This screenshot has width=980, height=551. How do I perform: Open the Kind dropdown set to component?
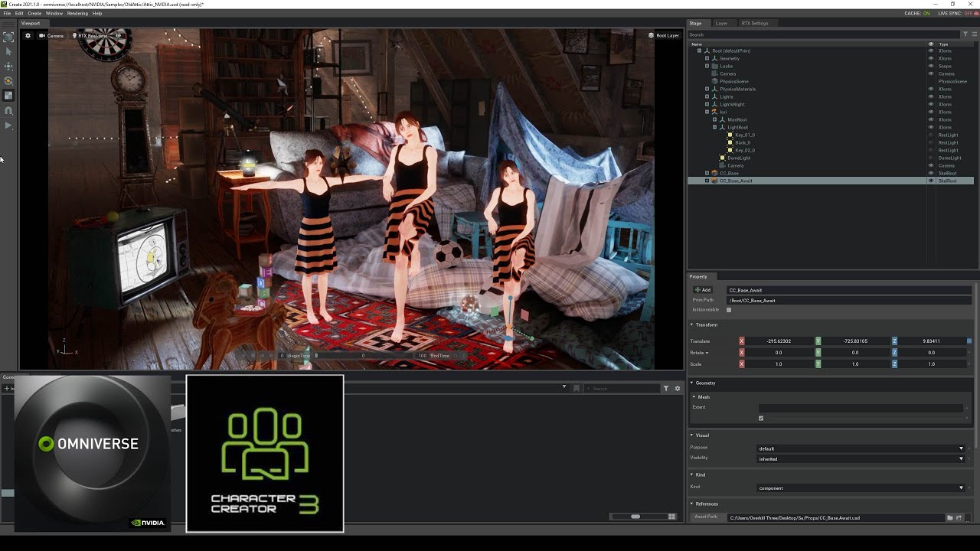861,487
